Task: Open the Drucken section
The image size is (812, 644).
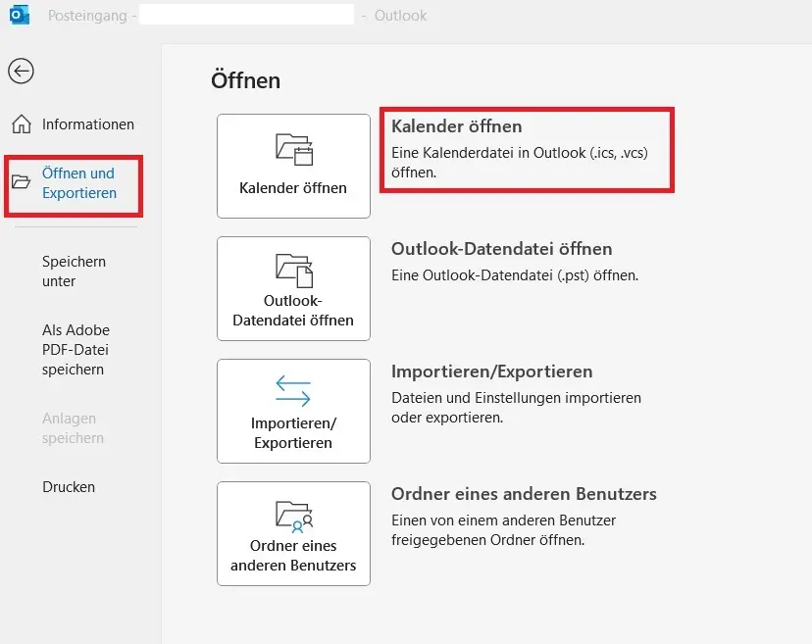Action: [69, 486]
